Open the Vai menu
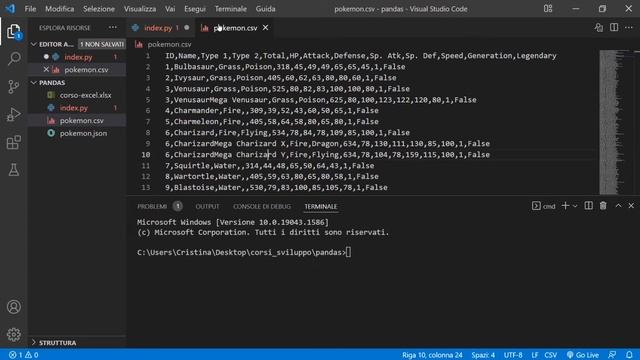This screenshot has height=360, width=640. point(170,9)
